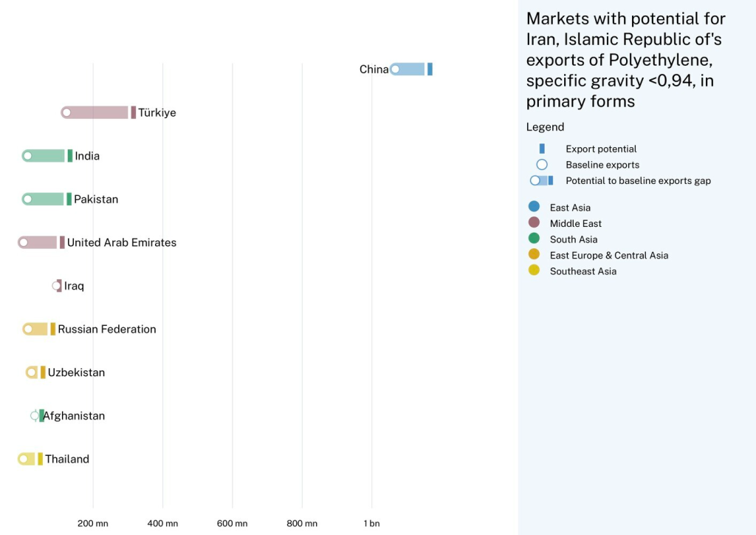Select Pakistan's baseline exports circle
The height and width of the screenshot is (535, 756).
[27, 199]
